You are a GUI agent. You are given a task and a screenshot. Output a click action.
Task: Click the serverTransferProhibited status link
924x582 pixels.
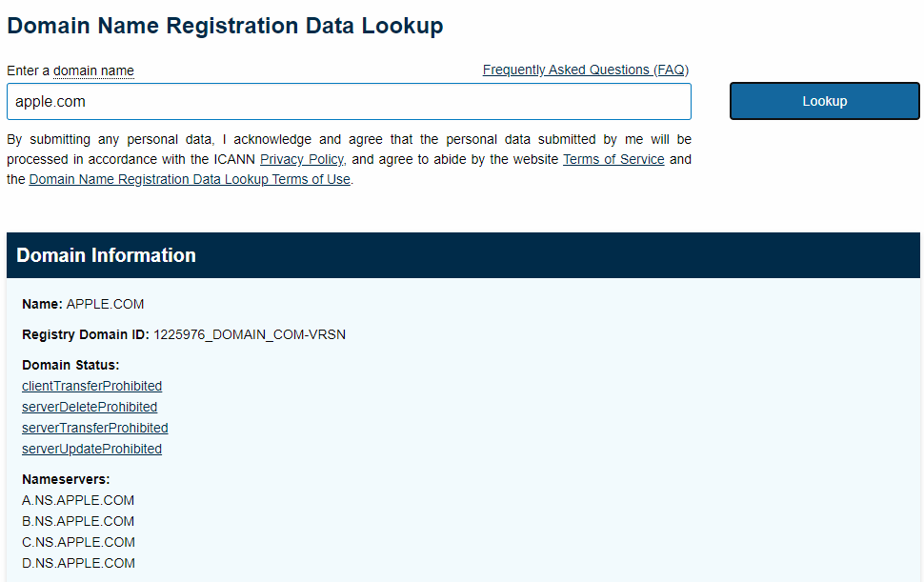[95, 428]
